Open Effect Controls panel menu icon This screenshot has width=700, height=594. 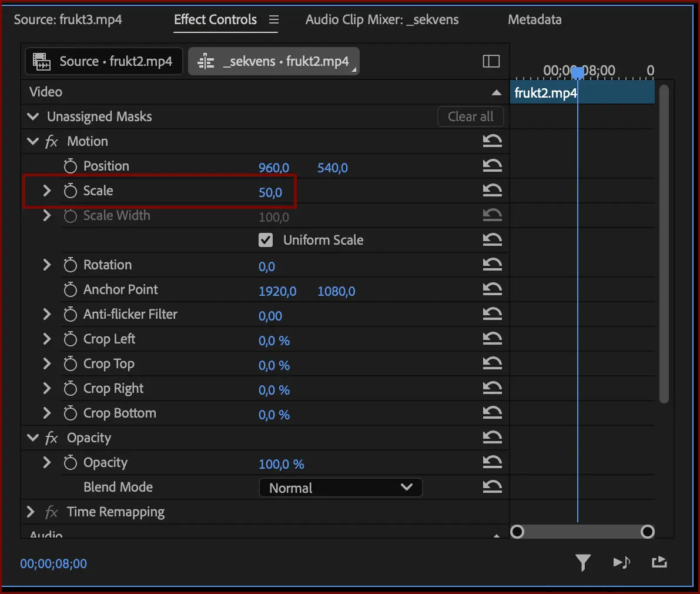274,19
